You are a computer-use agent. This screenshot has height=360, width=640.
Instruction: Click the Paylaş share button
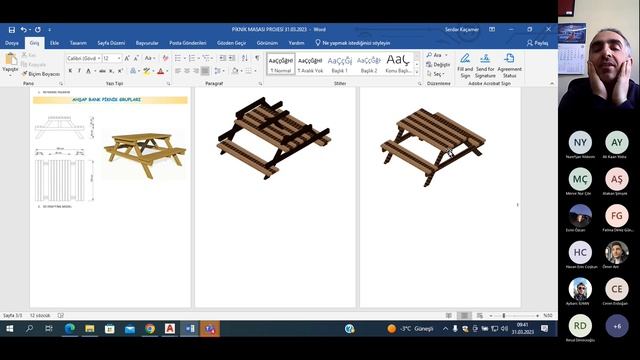pos(538,43)
